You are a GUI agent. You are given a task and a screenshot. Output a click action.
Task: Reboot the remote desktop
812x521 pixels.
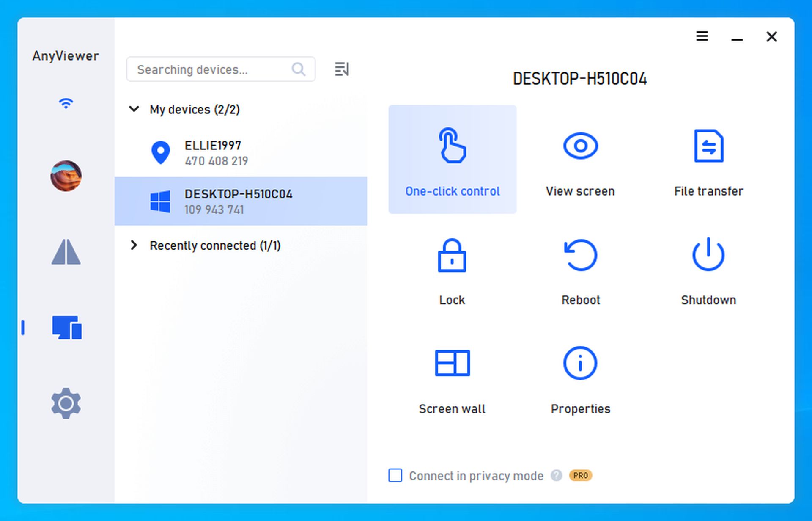click(581, 269)
